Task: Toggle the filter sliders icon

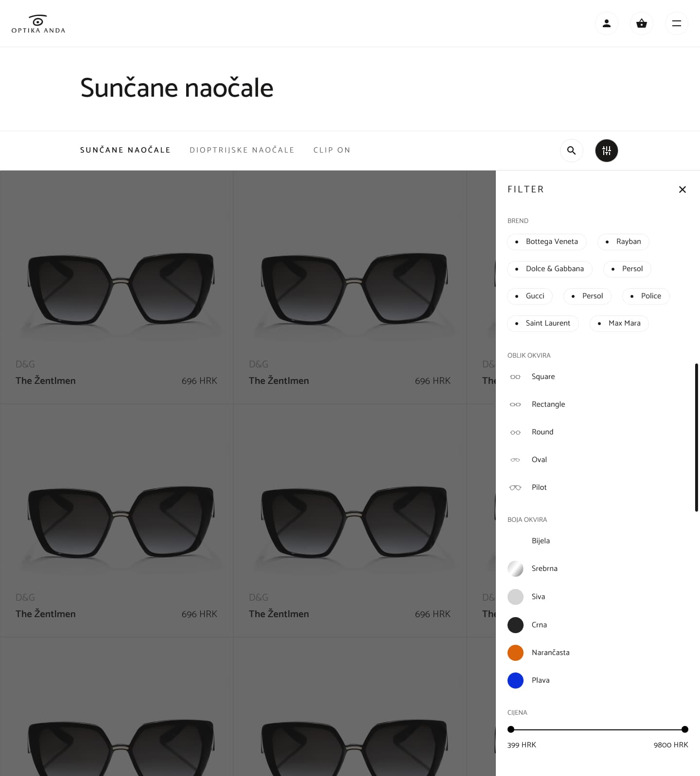Action: click(x=607, y=151)
